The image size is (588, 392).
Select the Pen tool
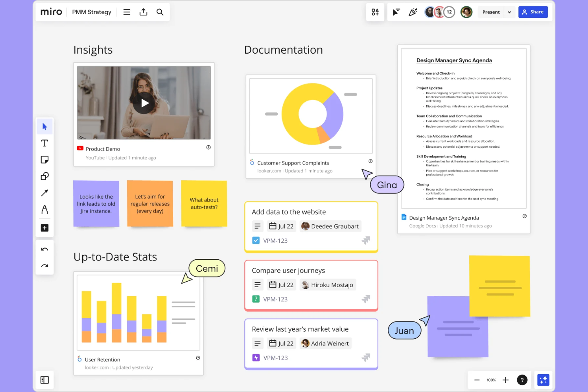pos(44,209)
